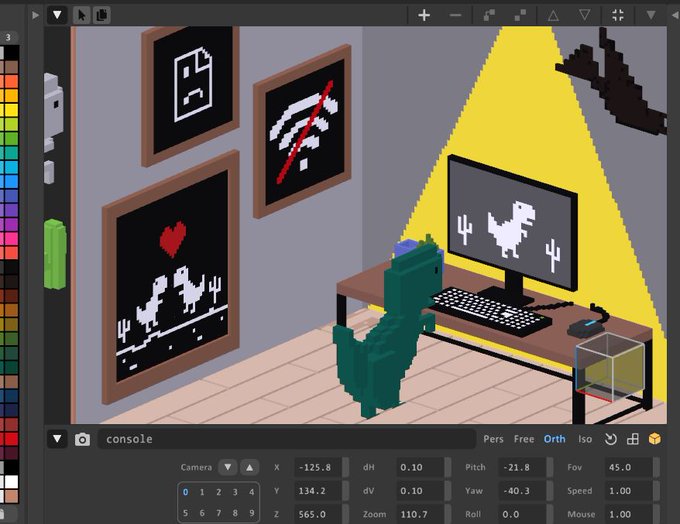The width and height of the screenshot is (680, 524).
Task: Select camera slot 2
Action: click(x=219, y=492)
